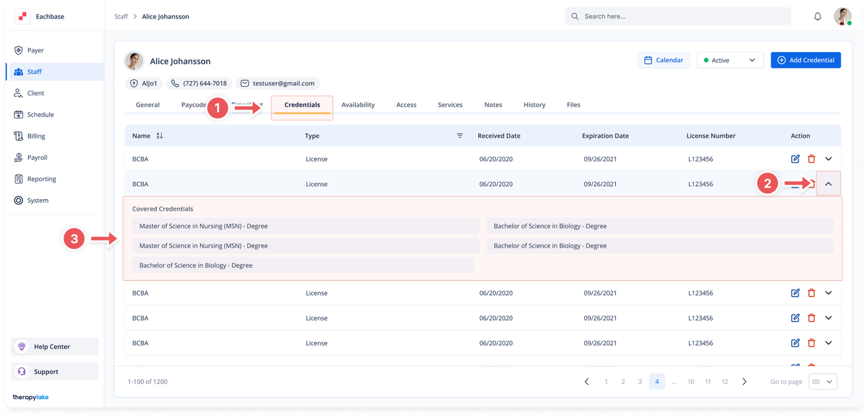Click the Add Credential button

click(x=805, y=60)
